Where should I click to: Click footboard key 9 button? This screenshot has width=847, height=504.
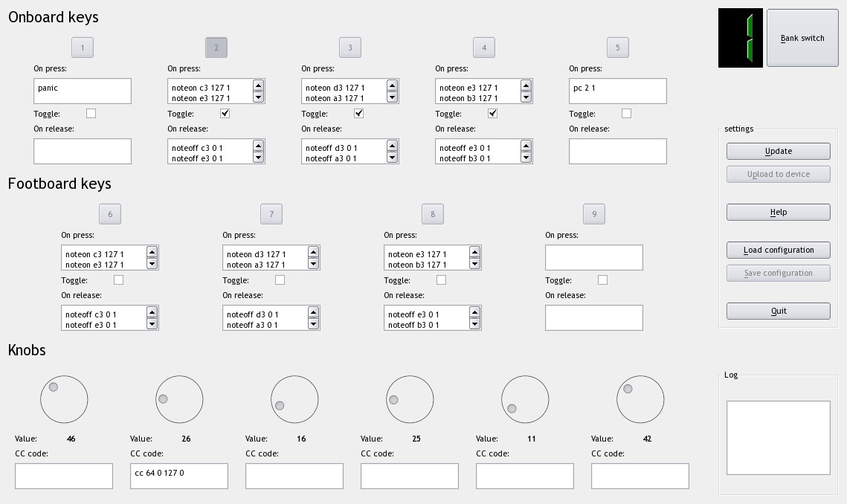[593, 214]
